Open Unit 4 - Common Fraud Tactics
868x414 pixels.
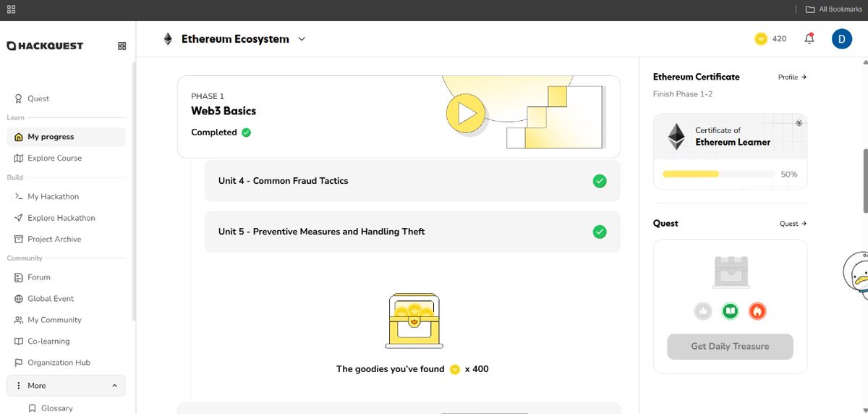412,181
